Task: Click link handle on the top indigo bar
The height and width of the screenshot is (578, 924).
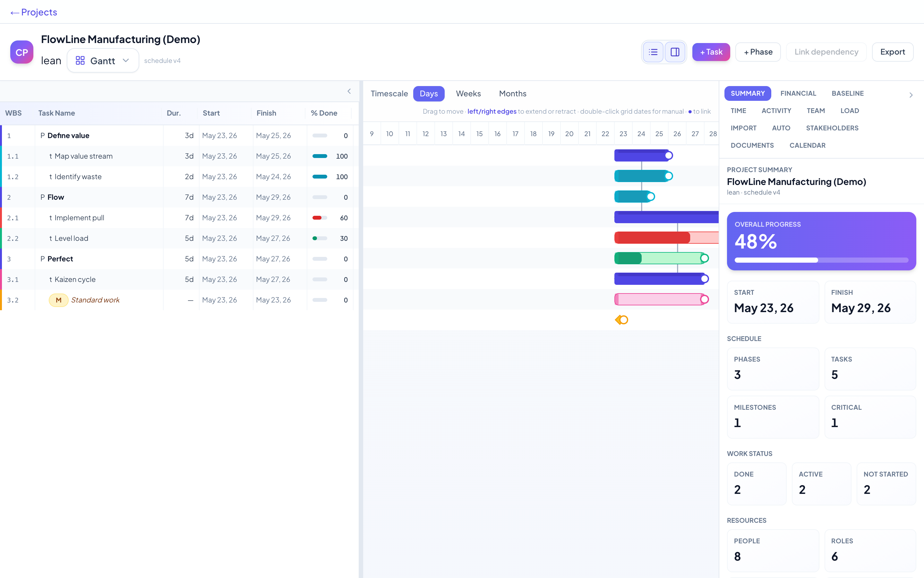Action: (669, 156)
